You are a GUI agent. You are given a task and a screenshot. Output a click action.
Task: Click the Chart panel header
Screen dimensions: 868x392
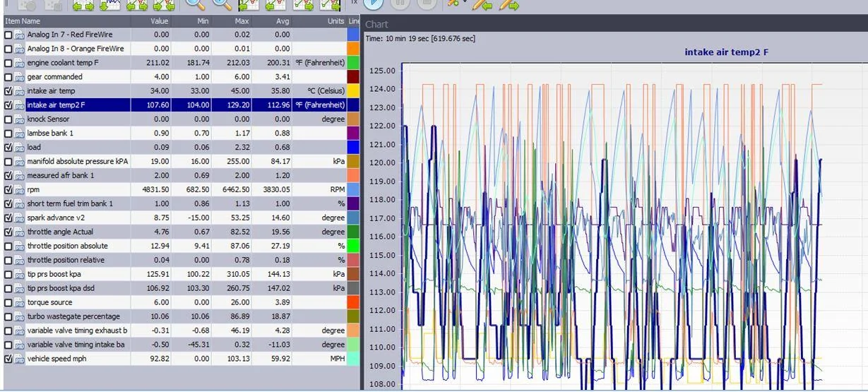pyautogui.click(x=614, y=24)
